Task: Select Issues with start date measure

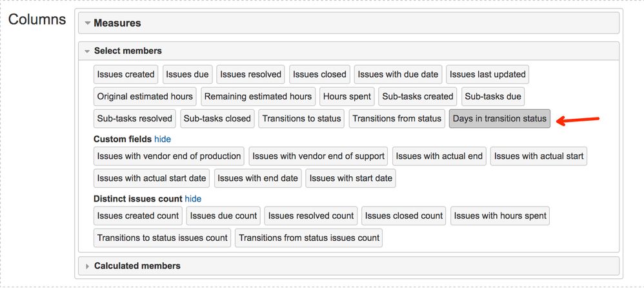Action: (351, 178)
